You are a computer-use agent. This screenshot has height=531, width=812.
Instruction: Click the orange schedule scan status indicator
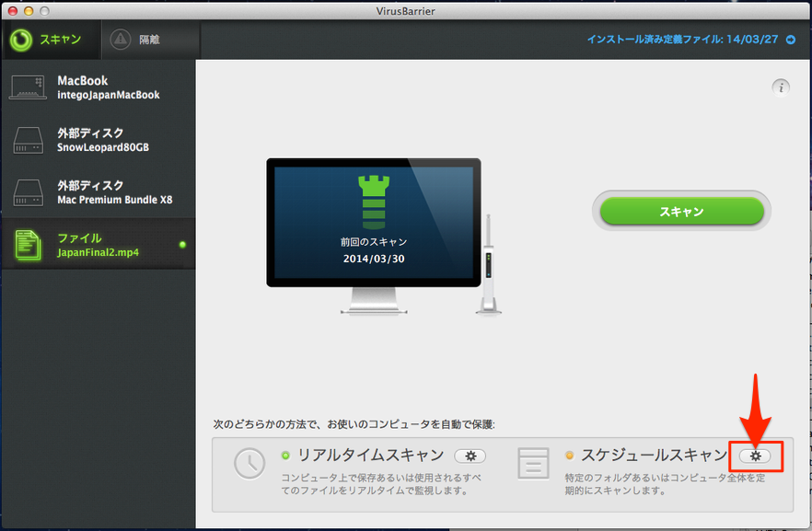point(570,456)
